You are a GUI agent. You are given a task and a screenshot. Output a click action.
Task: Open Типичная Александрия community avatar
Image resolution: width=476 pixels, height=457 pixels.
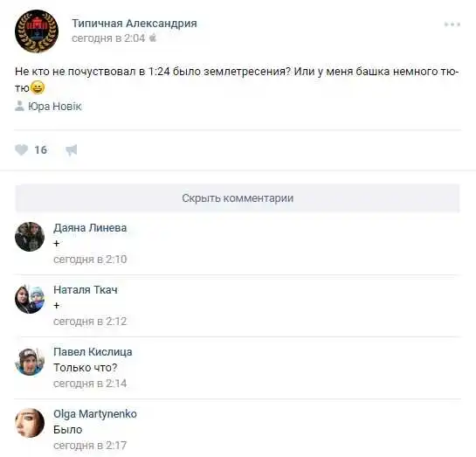[x=37, y=31]
